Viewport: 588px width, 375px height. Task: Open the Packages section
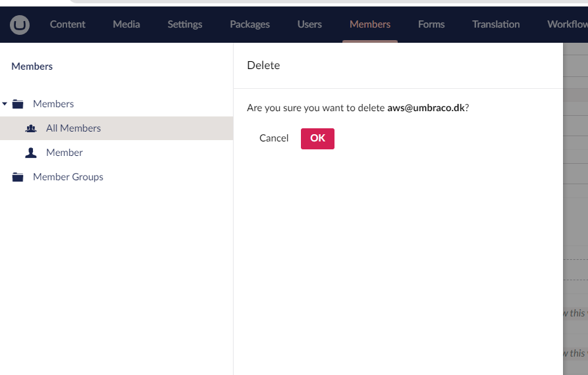(250, 24)
